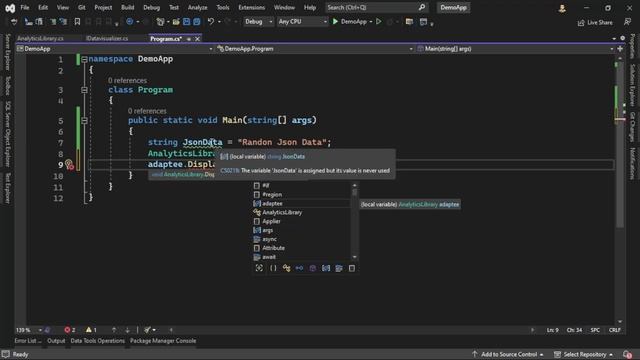The image size is (640, 360).
Task: Click Add to Source Control
Action: [x=508, y=354]
